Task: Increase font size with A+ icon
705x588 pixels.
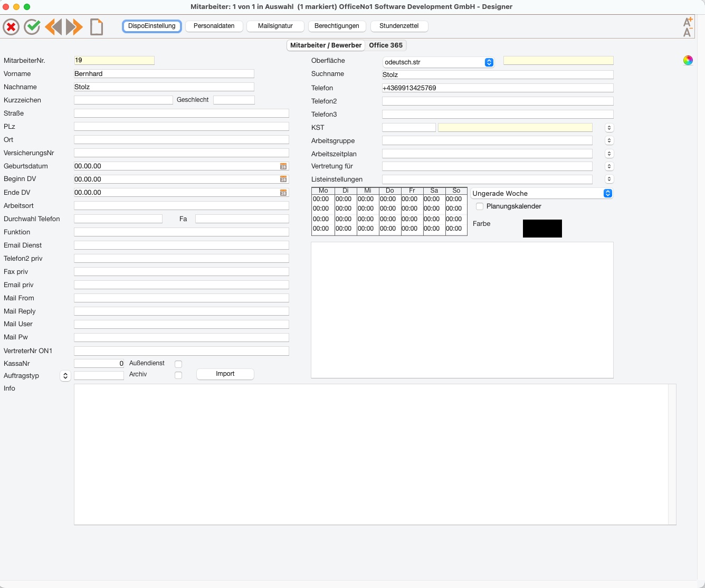Action: pyautogui.click(x=688, y=22)
